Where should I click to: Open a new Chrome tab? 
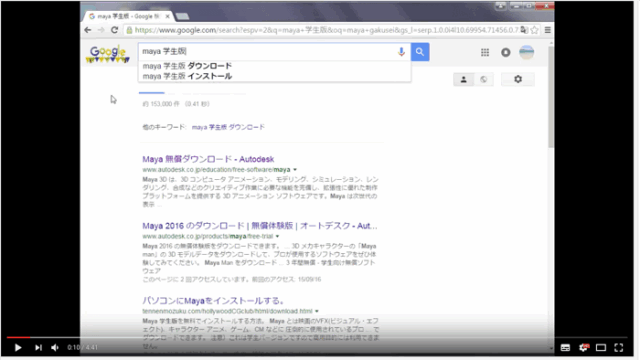point(182,16)
